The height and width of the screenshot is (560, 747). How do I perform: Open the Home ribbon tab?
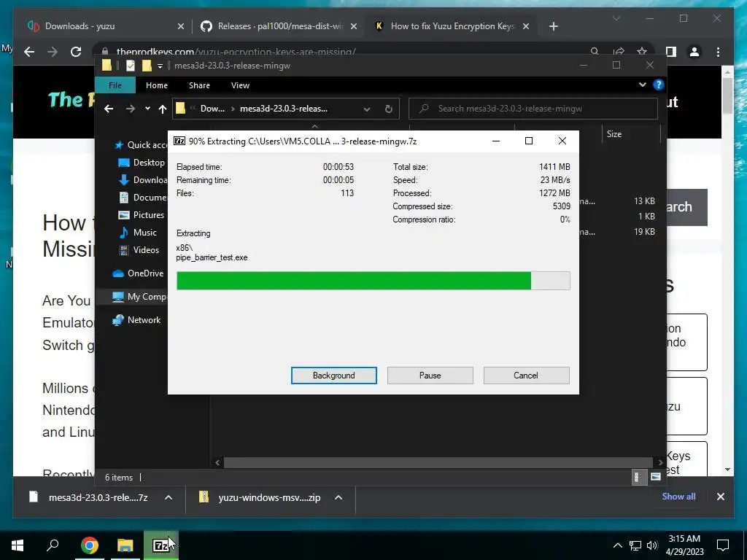pos(157,85)
